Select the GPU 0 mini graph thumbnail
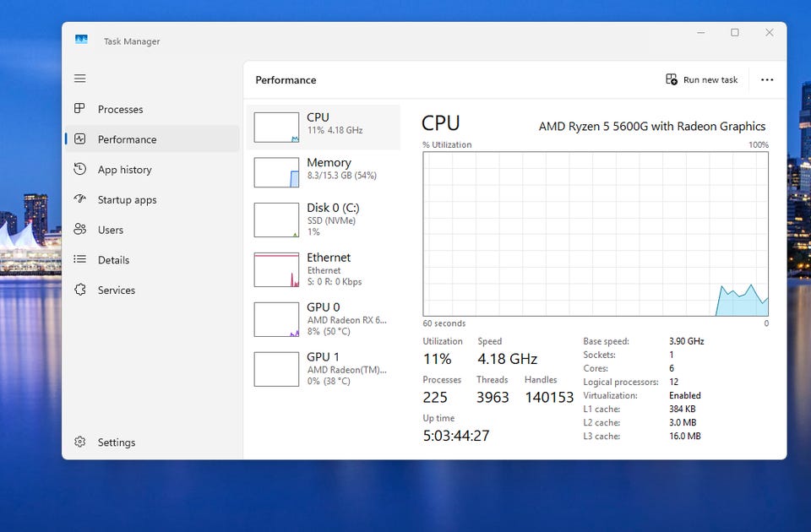Image resolution: width=811 pixels, height=532 pixels. point(276,319)
